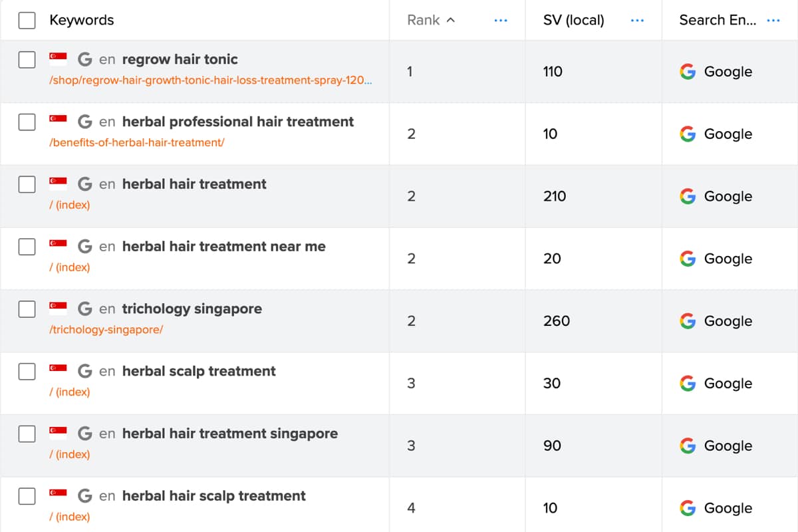Open the regrow hair growth tonic shop URL
This screenshot has width=798, height=532.
[x=211, y=80]
